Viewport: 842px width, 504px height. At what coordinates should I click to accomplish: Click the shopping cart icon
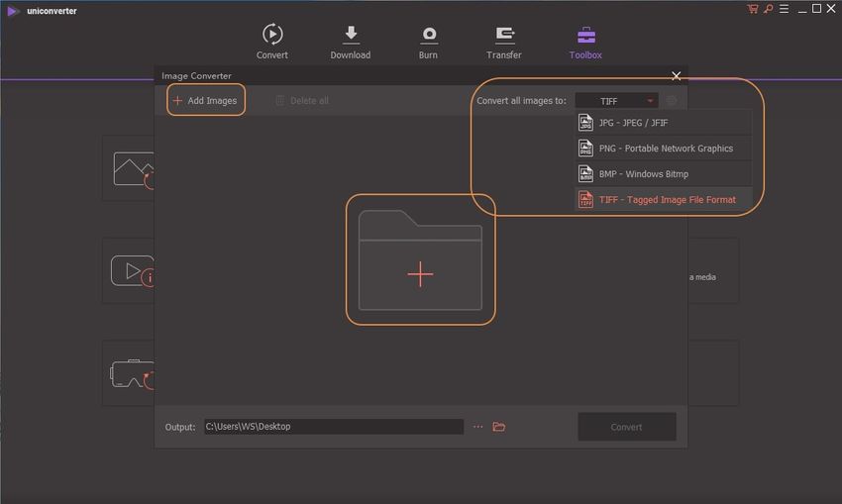[x=753, y=9]
